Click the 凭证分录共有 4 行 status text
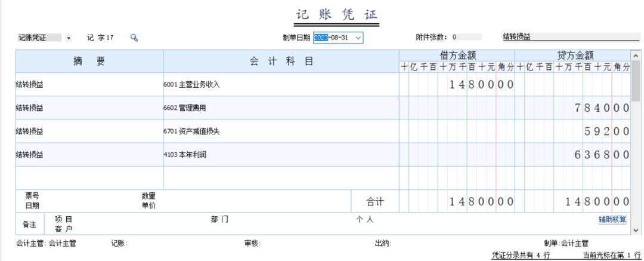Screen dimensions: 644x261 (521, 255)
